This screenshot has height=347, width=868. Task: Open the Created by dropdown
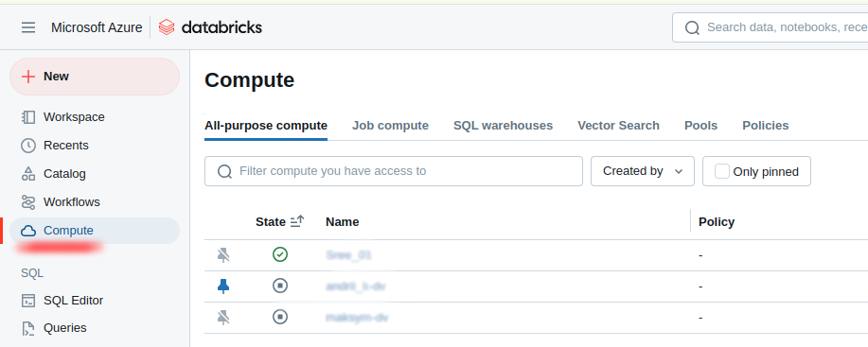642,171
